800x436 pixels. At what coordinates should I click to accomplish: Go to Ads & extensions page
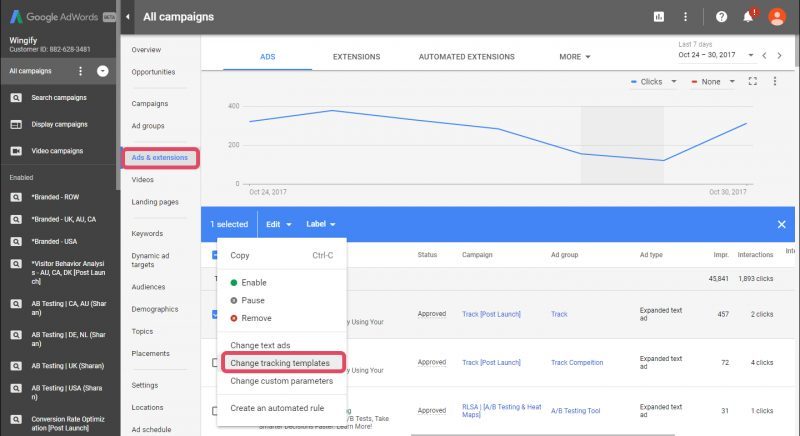[x=160, y=158]
